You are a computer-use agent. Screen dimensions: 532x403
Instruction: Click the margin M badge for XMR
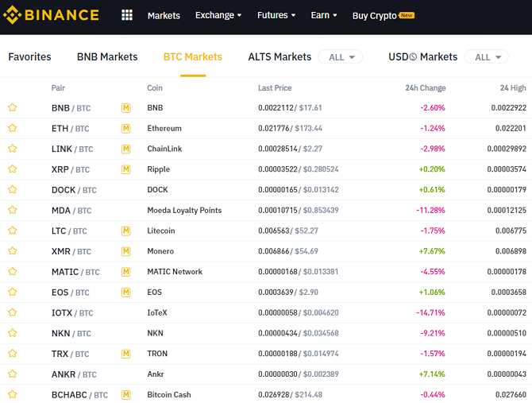pos(126,251)
